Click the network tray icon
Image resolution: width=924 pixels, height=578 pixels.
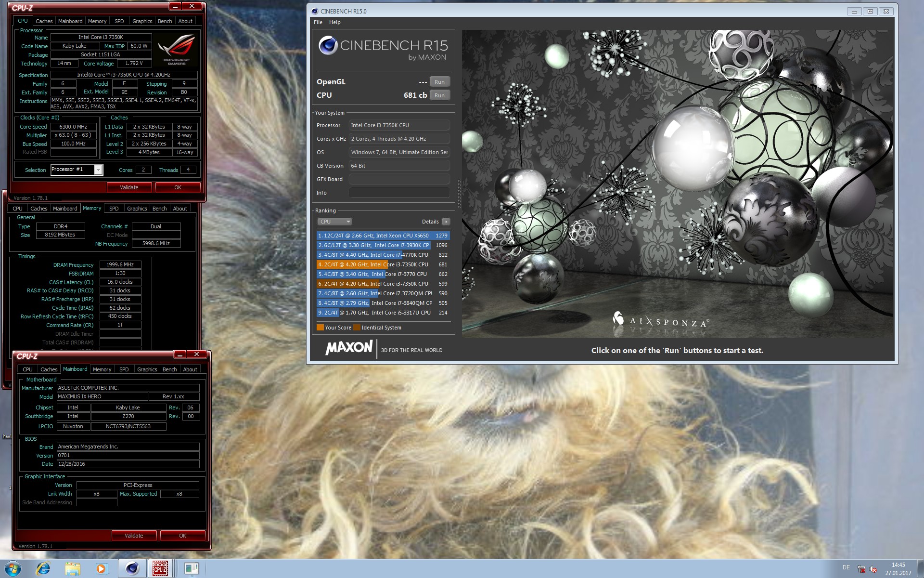861,569
